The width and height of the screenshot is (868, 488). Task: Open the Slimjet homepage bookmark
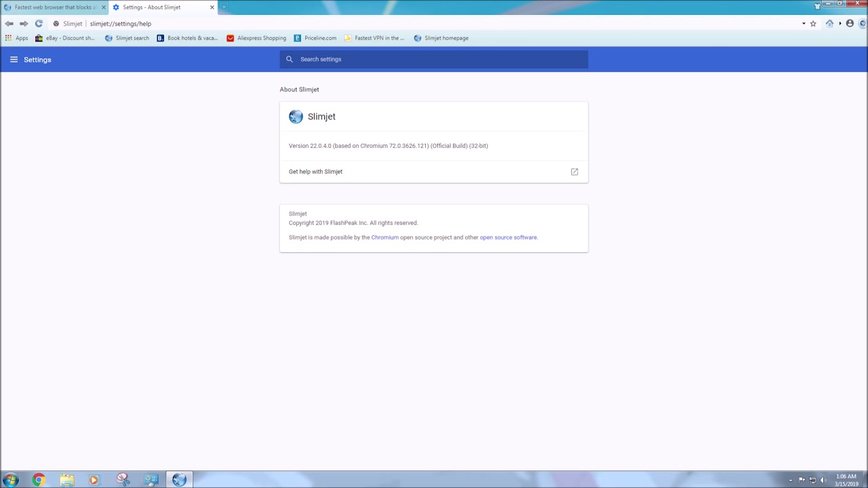pos(441,38)
